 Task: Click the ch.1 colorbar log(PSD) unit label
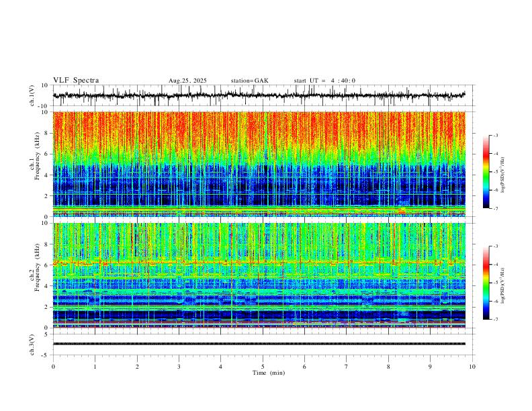[502, 175]
